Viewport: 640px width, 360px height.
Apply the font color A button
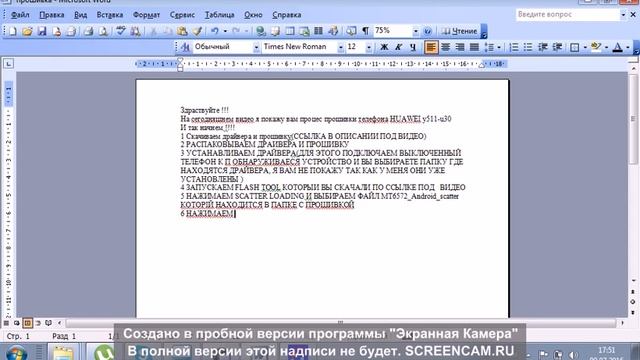click(618, 47)
